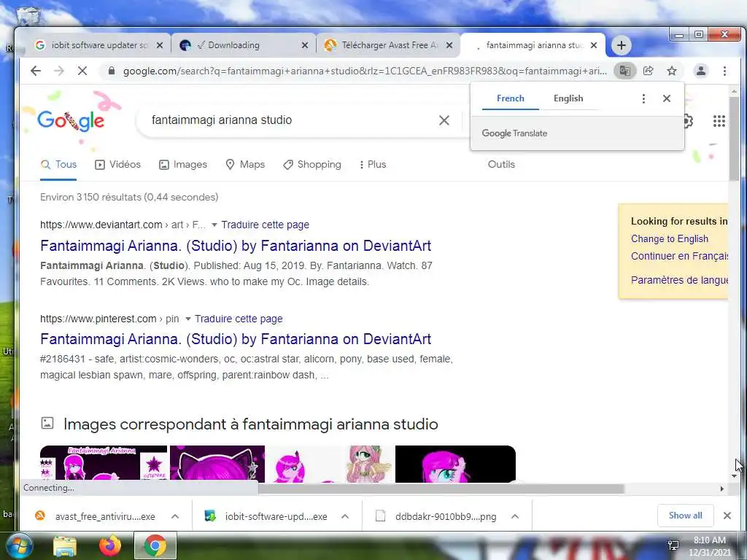Go back using the browser back arrow

36,71
